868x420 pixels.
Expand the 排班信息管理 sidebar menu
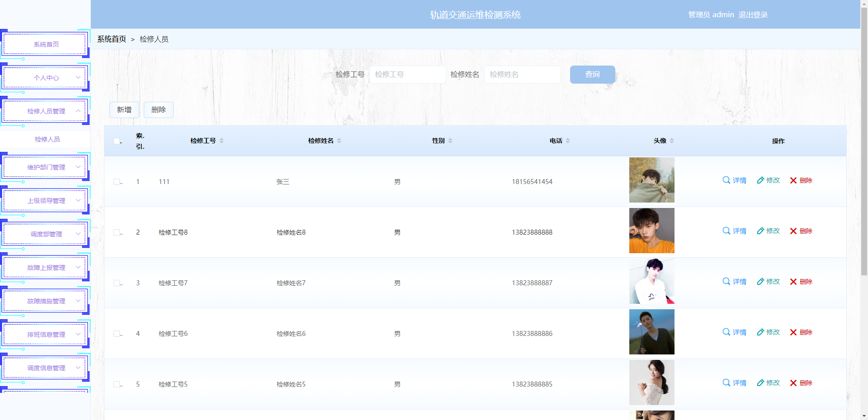tap(45, 335)
